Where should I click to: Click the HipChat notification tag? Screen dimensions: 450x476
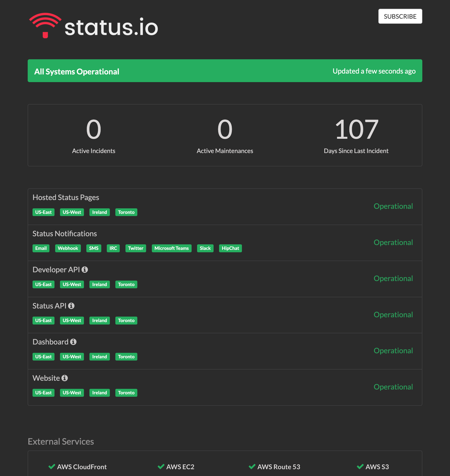pos(230,248)
